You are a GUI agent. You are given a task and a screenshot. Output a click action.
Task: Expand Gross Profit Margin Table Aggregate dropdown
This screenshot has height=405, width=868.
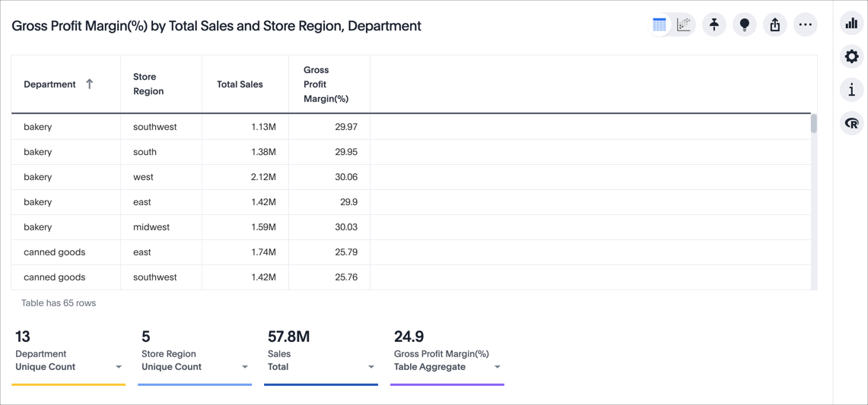[x=498, y=367]
